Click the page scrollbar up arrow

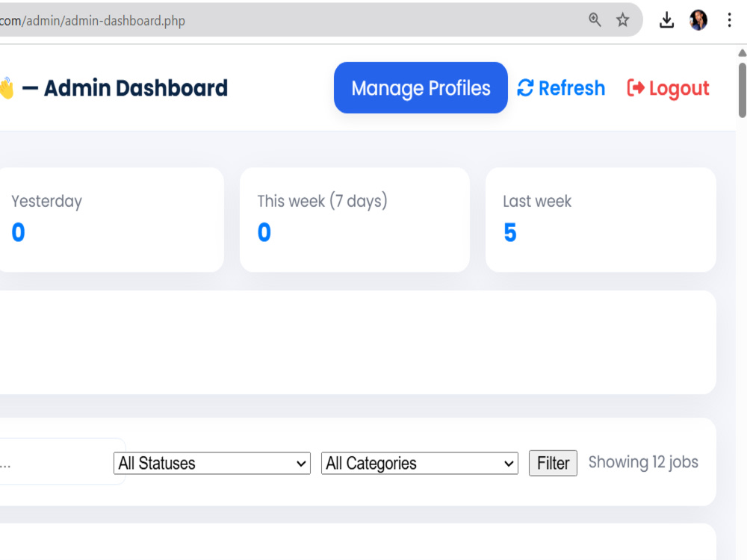click(x=742, y=53)
